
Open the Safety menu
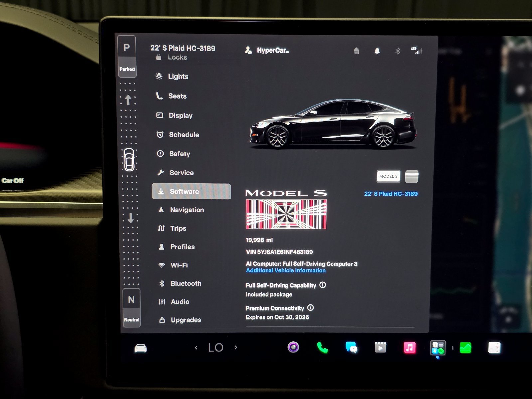[173, 154]
